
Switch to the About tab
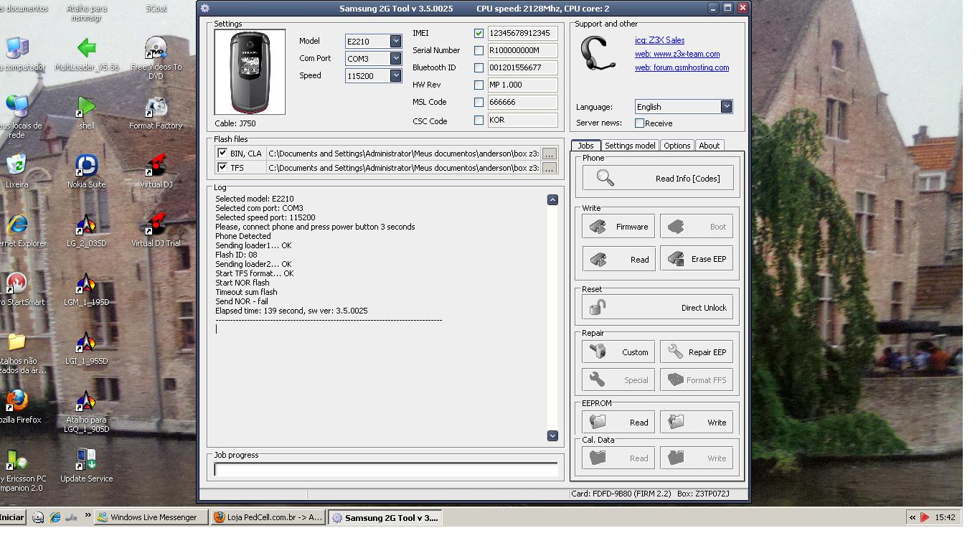(709, 146)
